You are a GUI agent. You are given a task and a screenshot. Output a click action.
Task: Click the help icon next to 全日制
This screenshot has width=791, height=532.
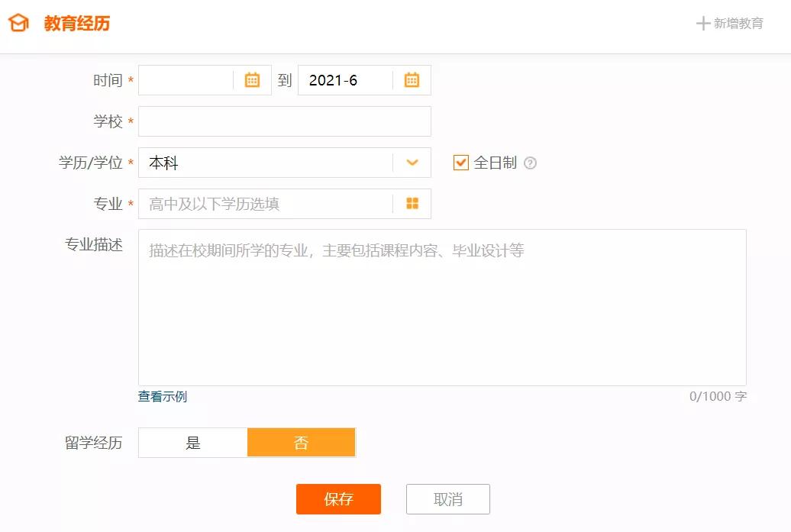pyautogui.click(x=530, y=163)
